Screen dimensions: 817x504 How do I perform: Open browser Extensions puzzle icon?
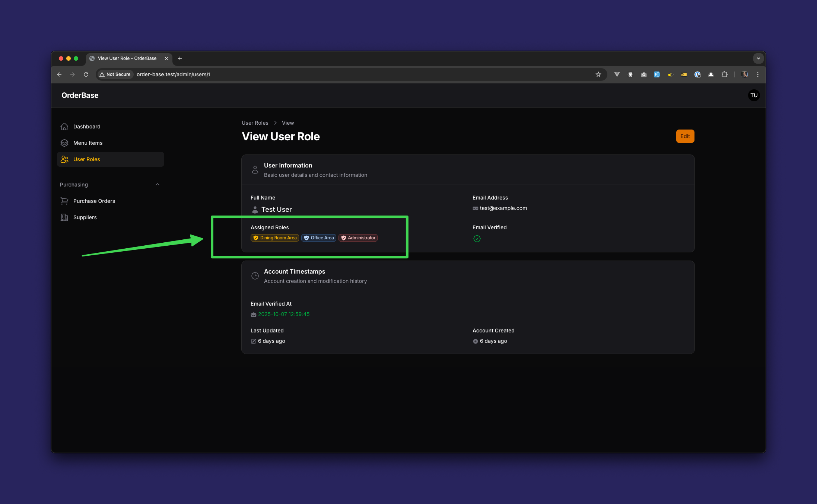[x=724, y=74]
